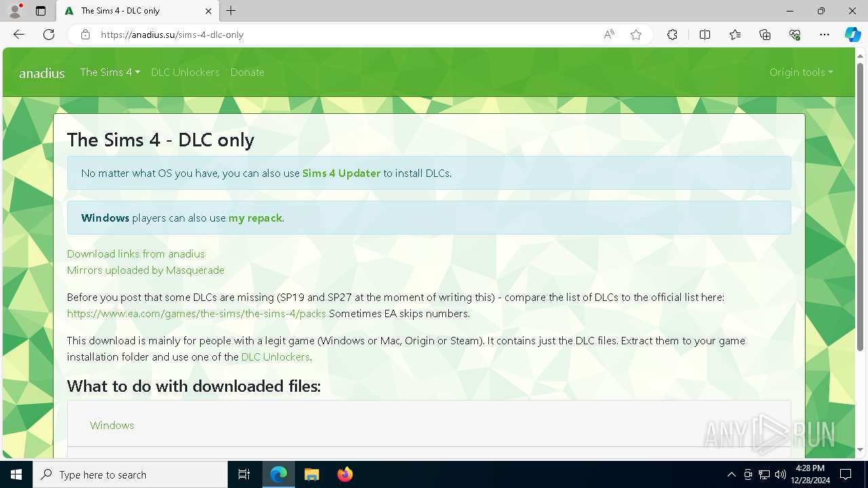Open the clock showing 4:28 PM

click(x=810, y=474)
